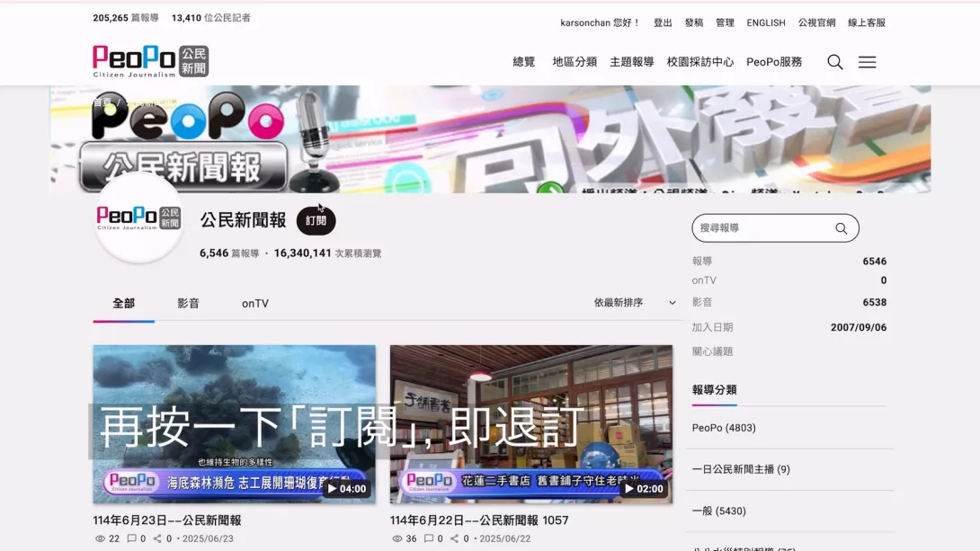This screenshot has width=980, height=551.
Task: Click the 發稿 submit article link
Action: tap(694, 22)
